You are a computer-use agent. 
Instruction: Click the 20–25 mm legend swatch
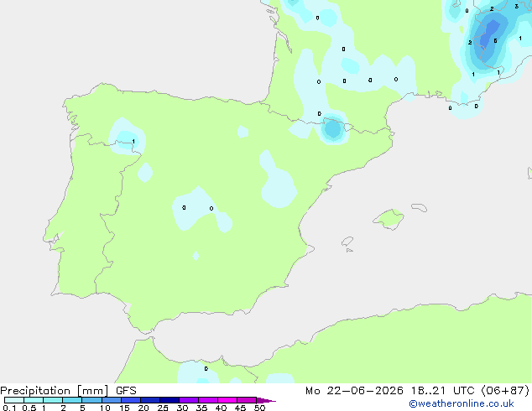pos(150,400)
